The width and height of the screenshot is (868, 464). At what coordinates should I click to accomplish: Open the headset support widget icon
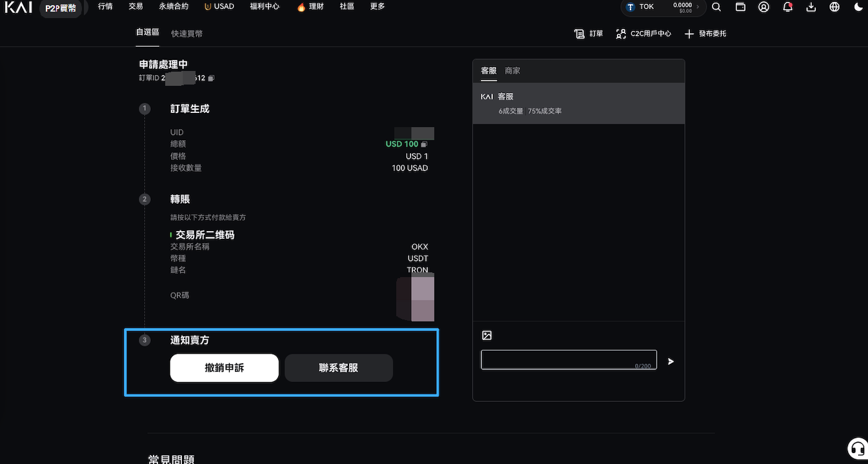pyautogui.click(x=857, y=448)
